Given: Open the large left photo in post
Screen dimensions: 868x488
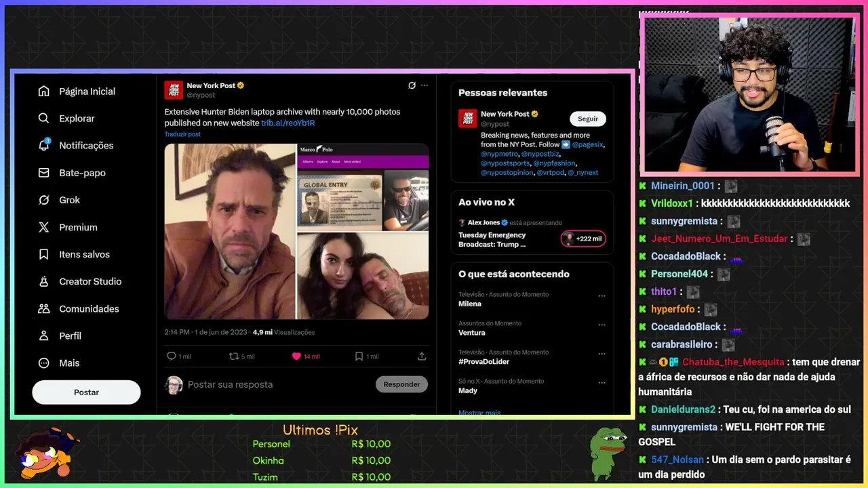Looking at the screenshot, I should tap(230, 231).
